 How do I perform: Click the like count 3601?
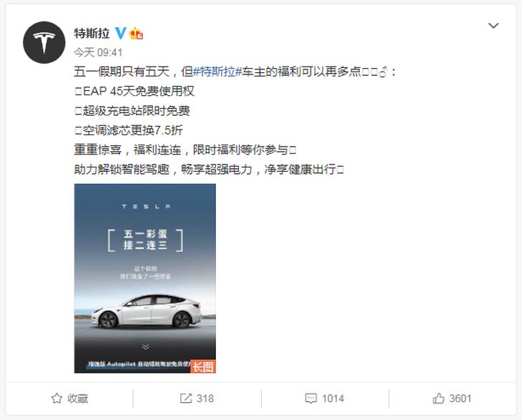pyautogui.click(x=461, y=399)
